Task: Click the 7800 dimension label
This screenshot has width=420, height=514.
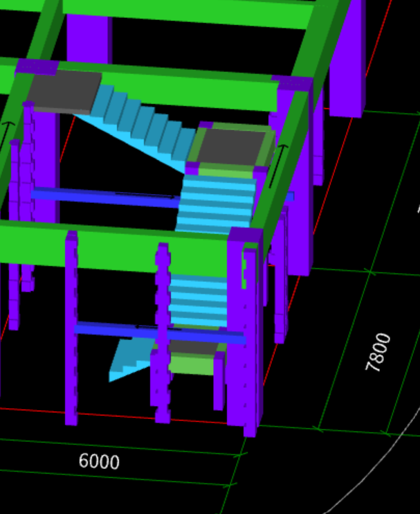Action: point(378,353)
